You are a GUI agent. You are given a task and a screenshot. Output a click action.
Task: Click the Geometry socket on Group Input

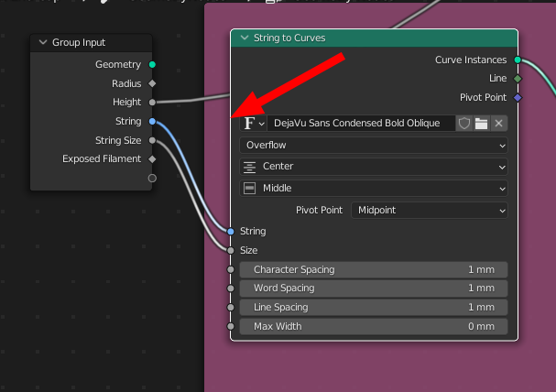tap(152, 64)
